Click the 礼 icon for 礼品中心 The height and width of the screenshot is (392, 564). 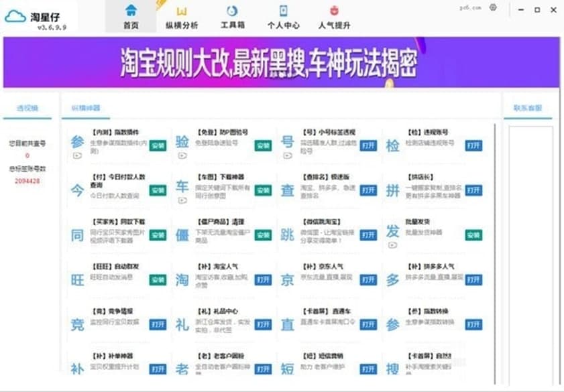tap(182, 325)
